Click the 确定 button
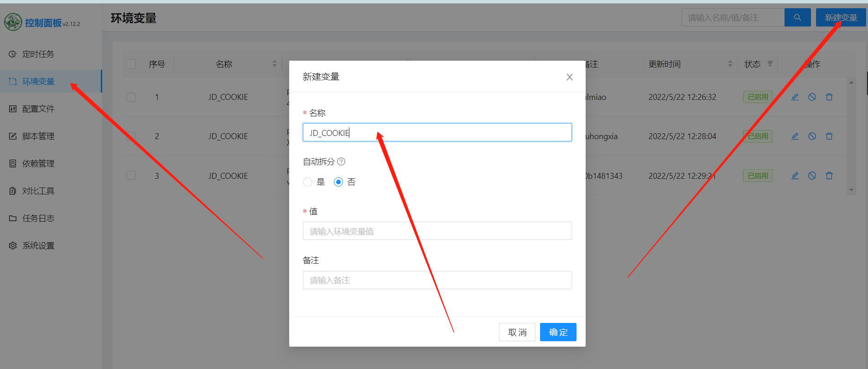 tap(558, 332)
